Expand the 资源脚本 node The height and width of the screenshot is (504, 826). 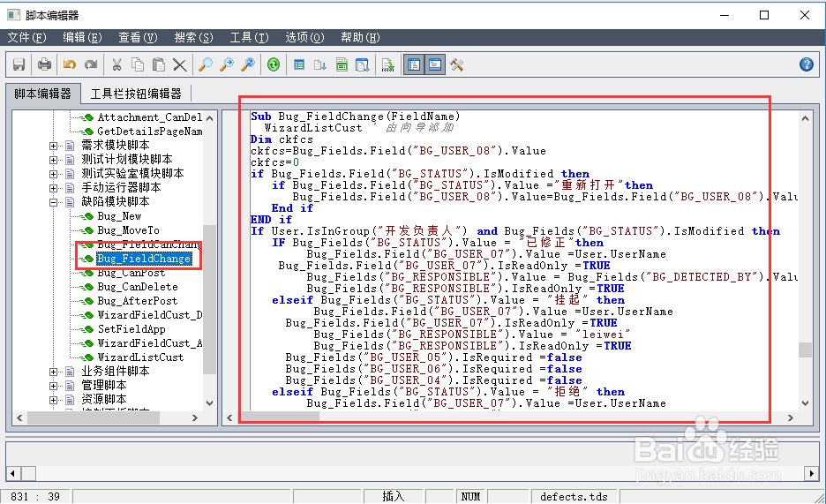pyautogui.click(x=53, y=400)
